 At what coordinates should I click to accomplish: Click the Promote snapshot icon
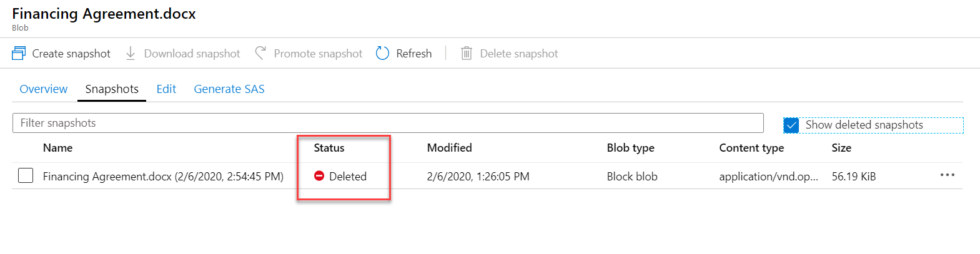click(260, 54)
